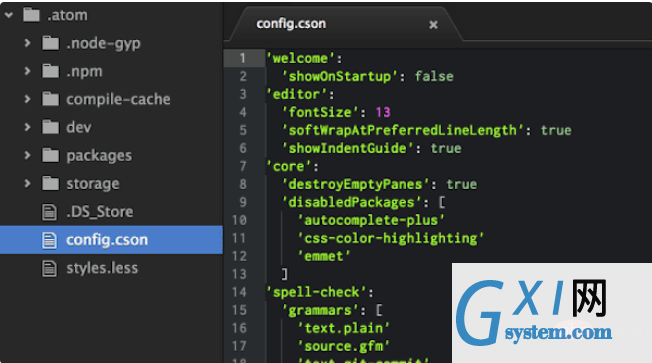Click the config.cson file icon in tree
Viewport: 652px width, 363px height.
click(49, 240)
